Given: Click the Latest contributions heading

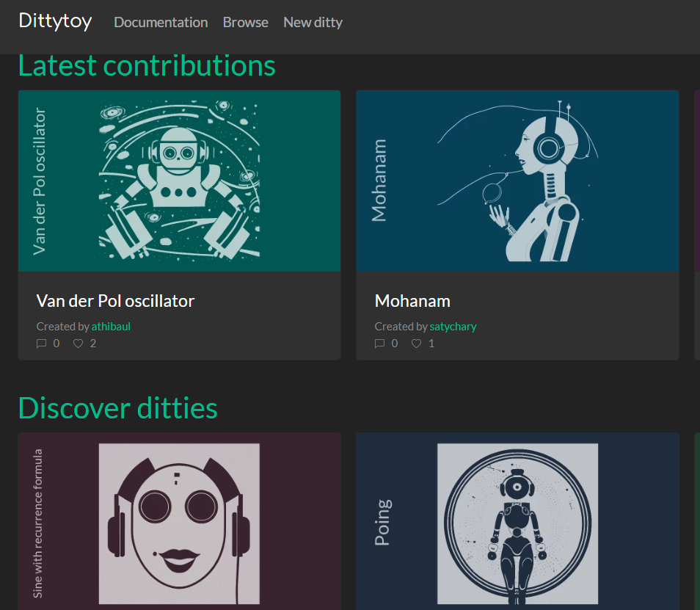Looking at the screenshot, I should [146, 65].
